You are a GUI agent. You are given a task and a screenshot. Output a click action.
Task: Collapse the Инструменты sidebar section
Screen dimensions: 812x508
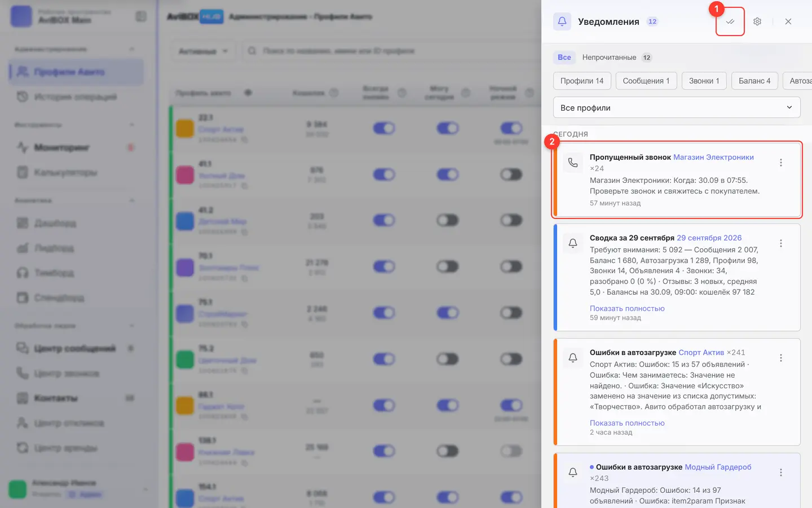(x=132, y=125)
